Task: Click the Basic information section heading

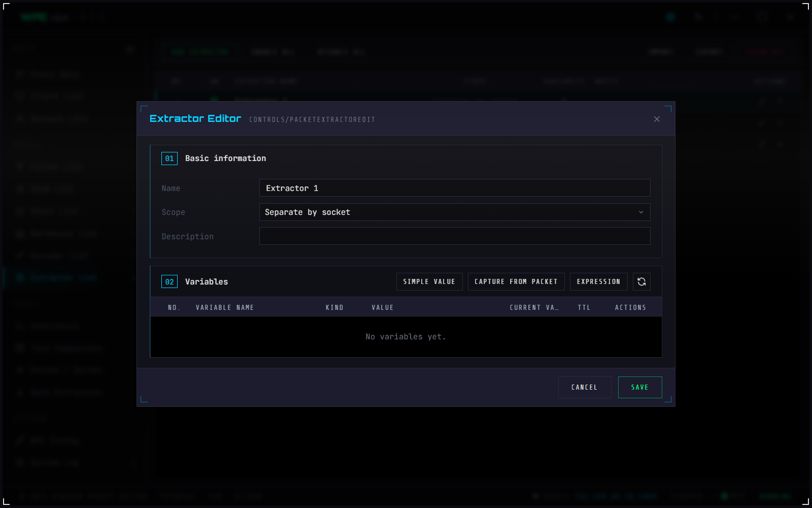Action: (225, 158)
